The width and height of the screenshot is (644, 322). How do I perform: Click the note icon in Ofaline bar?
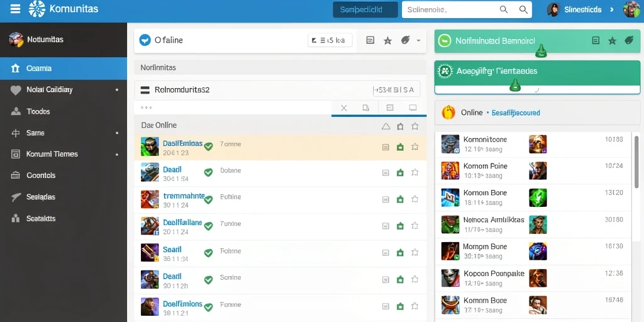(370, 40)
